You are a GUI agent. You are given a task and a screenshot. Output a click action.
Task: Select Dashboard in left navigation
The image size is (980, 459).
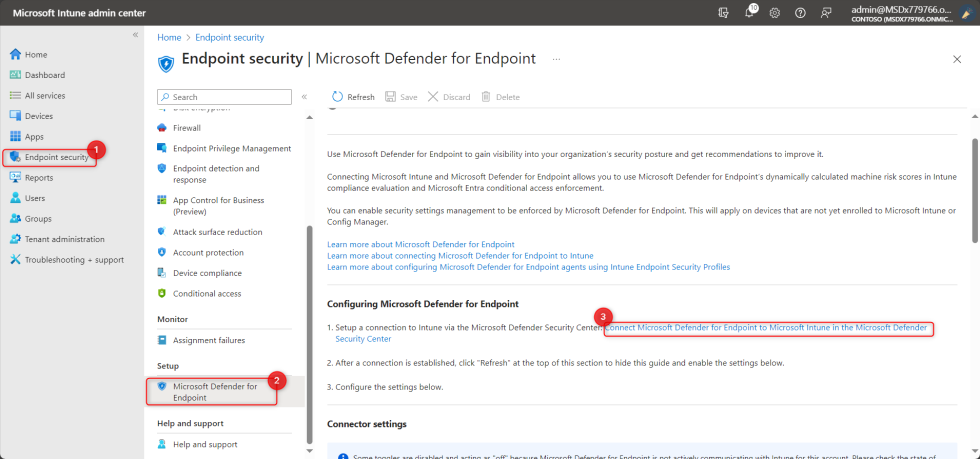coord(45,75)
